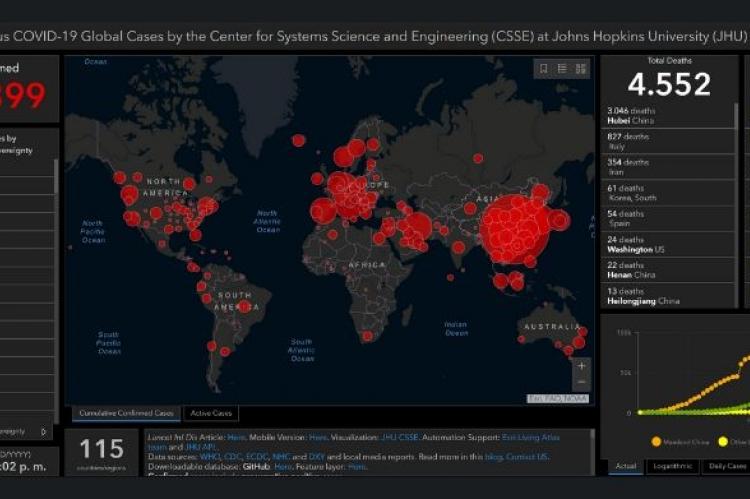750x499 pixels.
Task: Click the Indian Ocean map label
Action: tap(456, 328)
